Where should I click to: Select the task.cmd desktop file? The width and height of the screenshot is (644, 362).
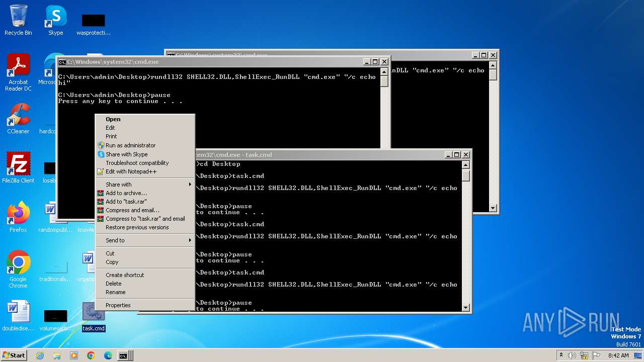pos(93,317)
